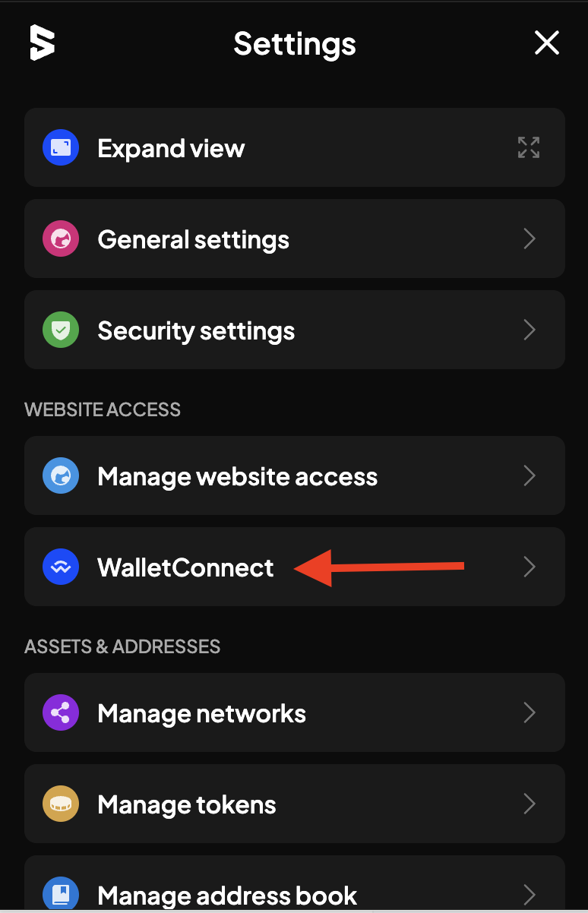Click the blue Expand view icon
588x913 pixels.
point(61,148)
